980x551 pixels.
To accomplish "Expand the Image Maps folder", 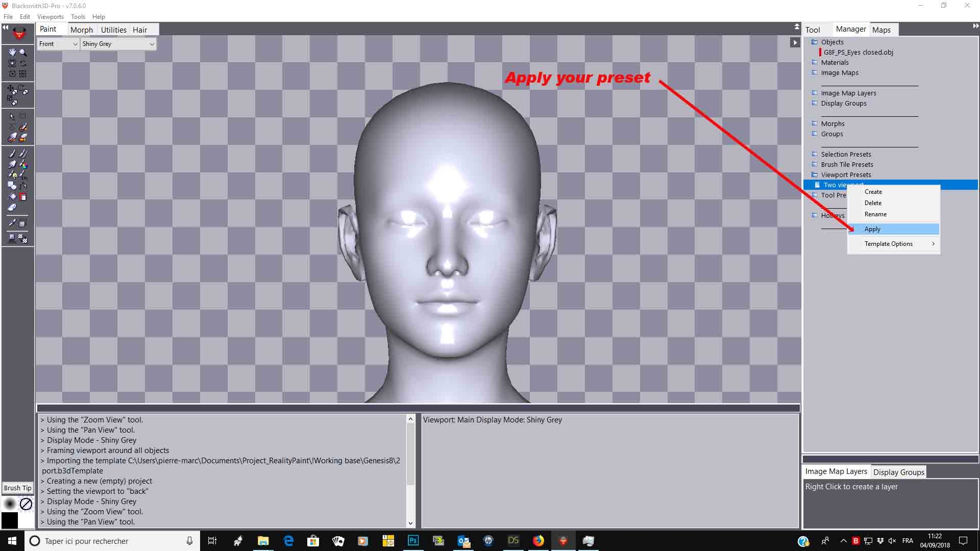I will pyautogui.click(x=815, y=72).
